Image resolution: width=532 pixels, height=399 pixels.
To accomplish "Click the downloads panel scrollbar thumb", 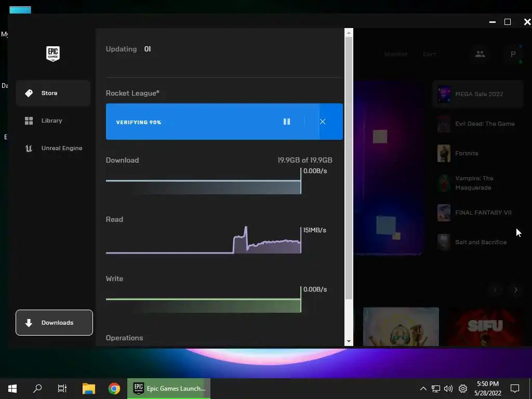I will 349,168.
